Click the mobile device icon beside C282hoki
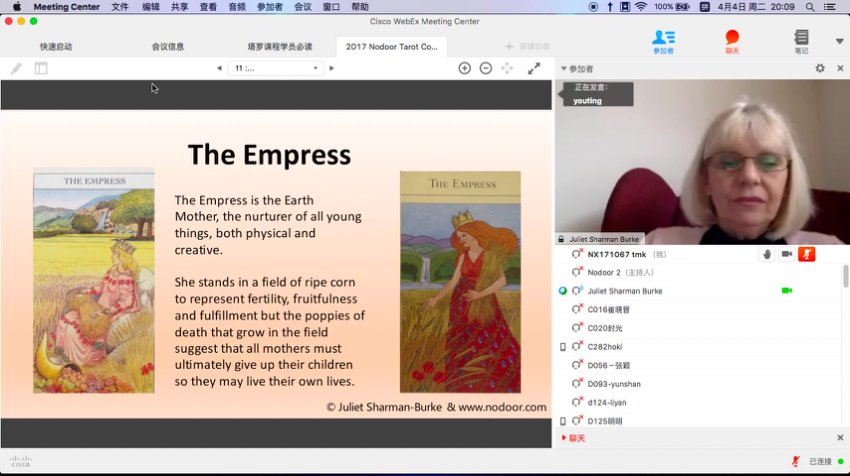The height and width of the screenshot is (476, 850). [x=563, y=347]
